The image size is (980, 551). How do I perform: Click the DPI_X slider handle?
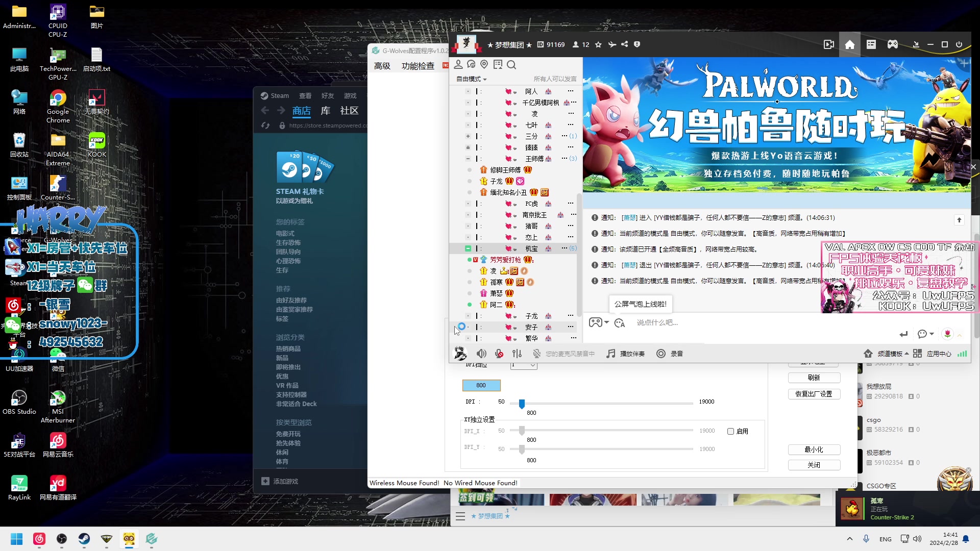[x=522, y=431]
